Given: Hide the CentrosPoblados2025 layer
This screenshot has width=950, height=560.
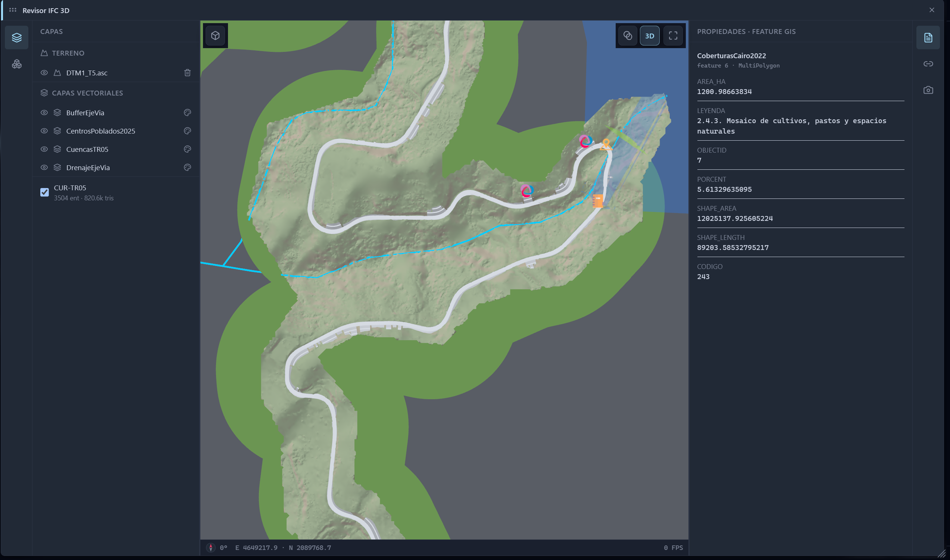Looking at the screenshot, I should pos(44,131).
